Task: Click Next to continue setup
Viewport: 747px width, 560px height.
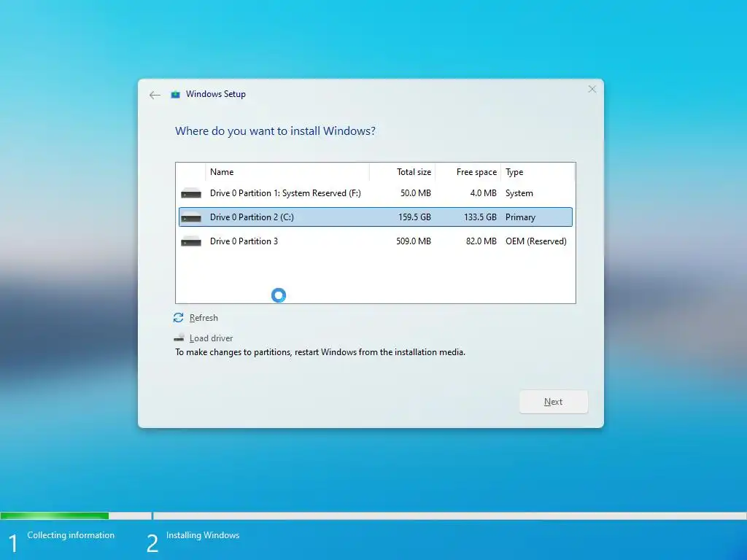Action: pos(553,402)
